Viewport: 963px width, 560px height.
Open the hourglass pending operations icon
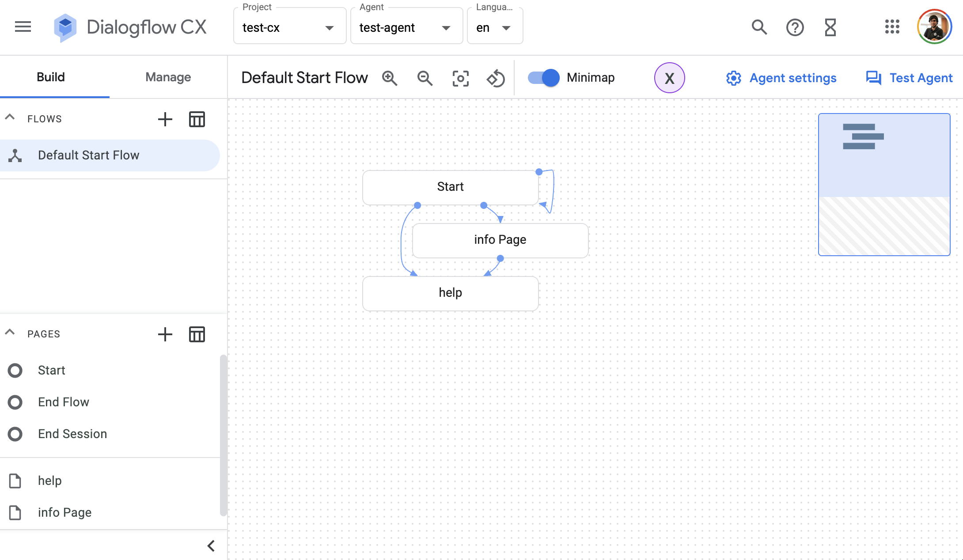click(830, 27)
